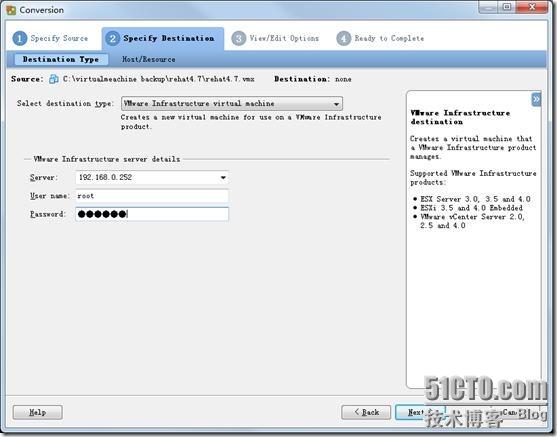Open the Select destination type dropdown
Viewport: 557px width, 437px height.
(x=232, y=104)
